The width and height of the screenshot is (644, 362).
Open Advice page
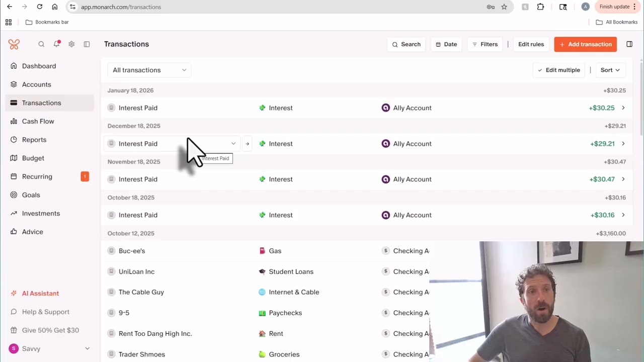point(50,232)
